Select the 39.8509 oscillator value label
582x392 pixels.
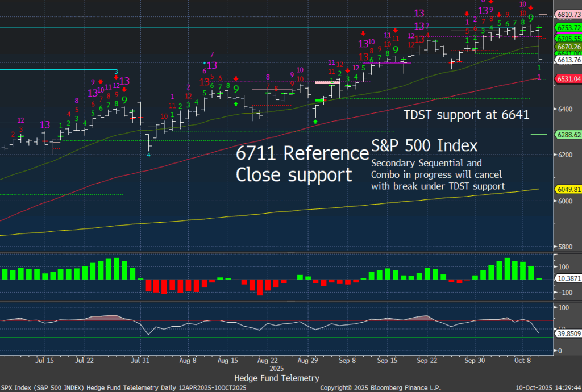pos(569,335)
